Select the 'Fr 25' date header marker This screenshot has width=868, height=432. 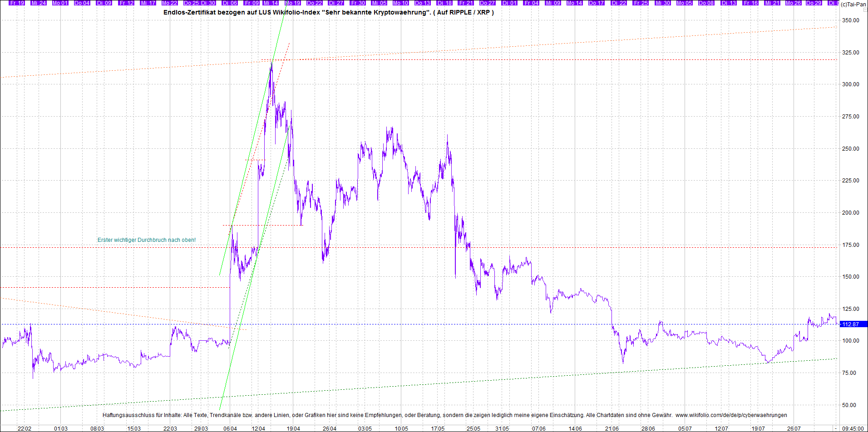tap(641, 3)
